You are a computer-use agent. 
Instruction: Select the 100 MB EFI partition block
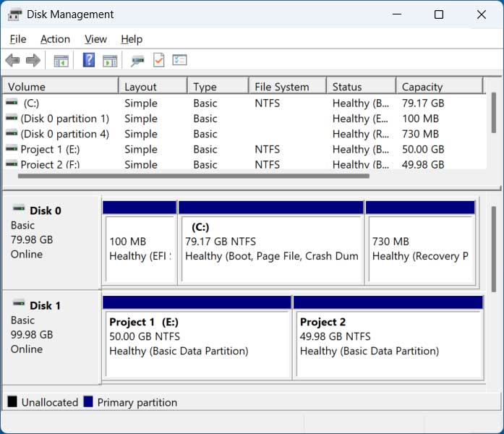click(140, 243)
